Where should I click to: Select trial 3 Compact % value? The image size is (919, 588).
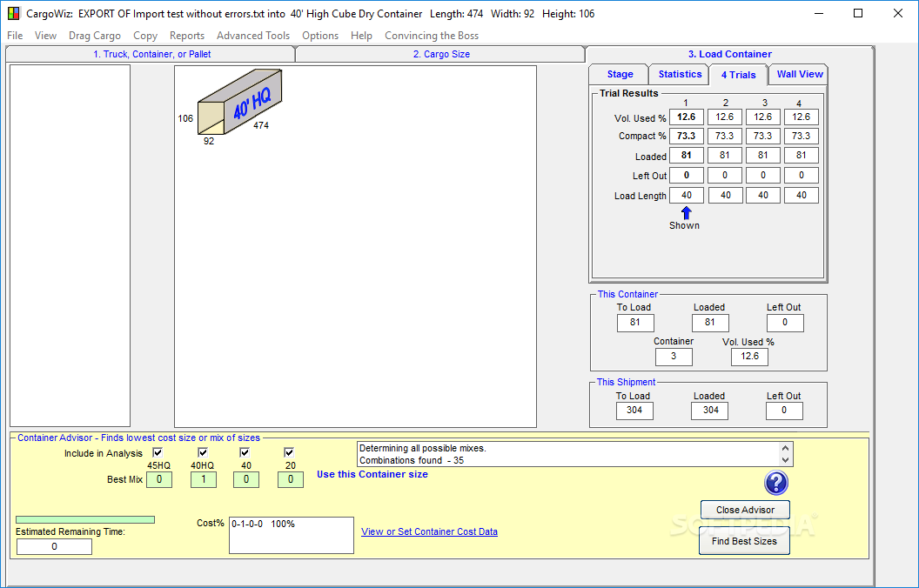point(763,136)
